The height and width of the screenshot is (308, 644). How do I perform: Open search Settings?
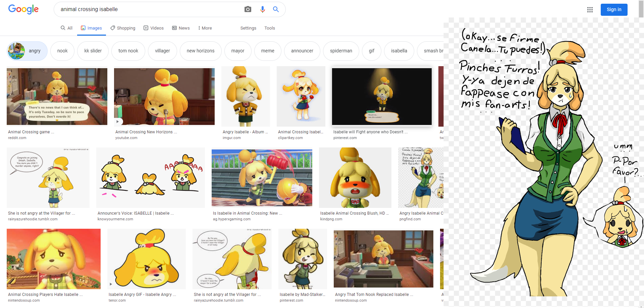[248, 28]
